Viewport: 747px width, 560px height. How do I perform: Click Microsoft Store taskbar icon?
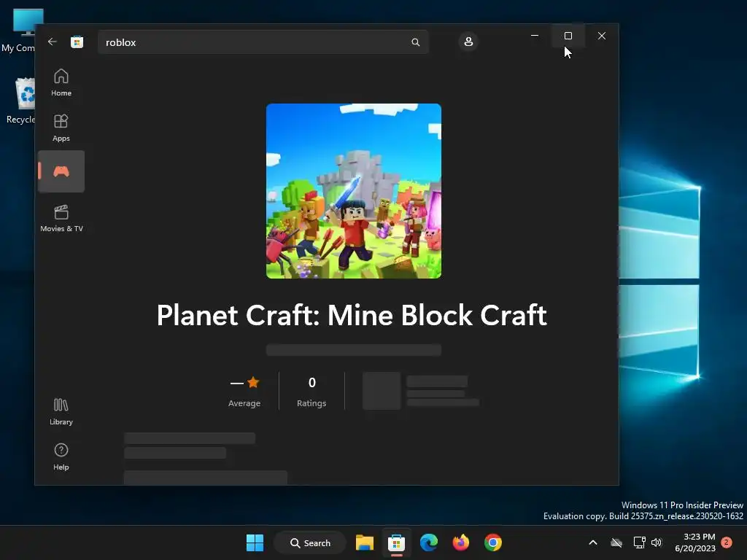tap(396, 542)
